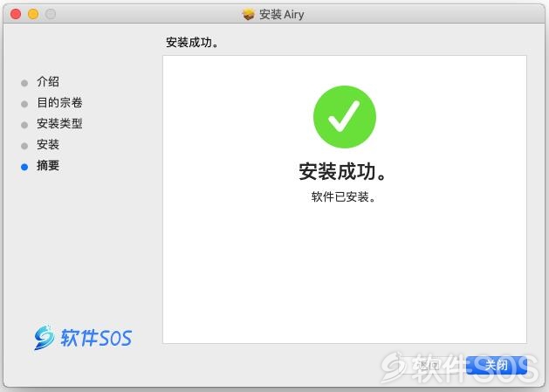This screenshot has width=549, height=392.
Task: Select the 安装类型 step in sidebar
Action: pos(59,124)
